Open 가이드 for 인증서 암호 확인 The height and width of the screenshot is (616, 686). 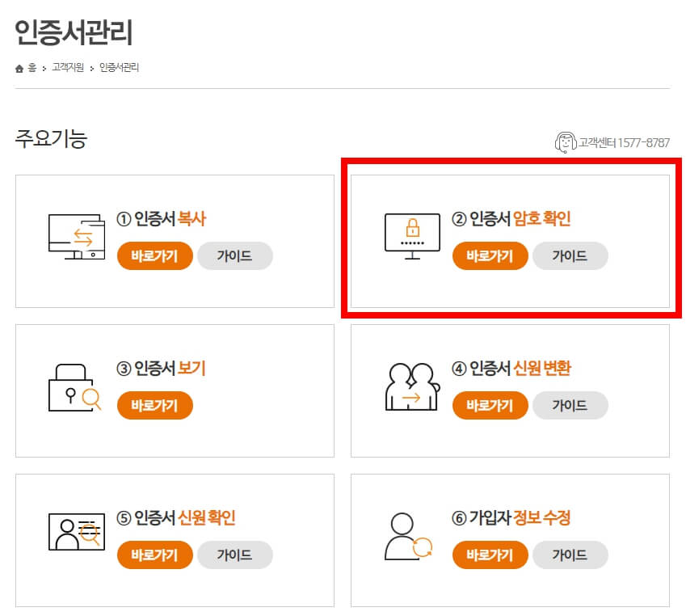click(x=570, y=255)
